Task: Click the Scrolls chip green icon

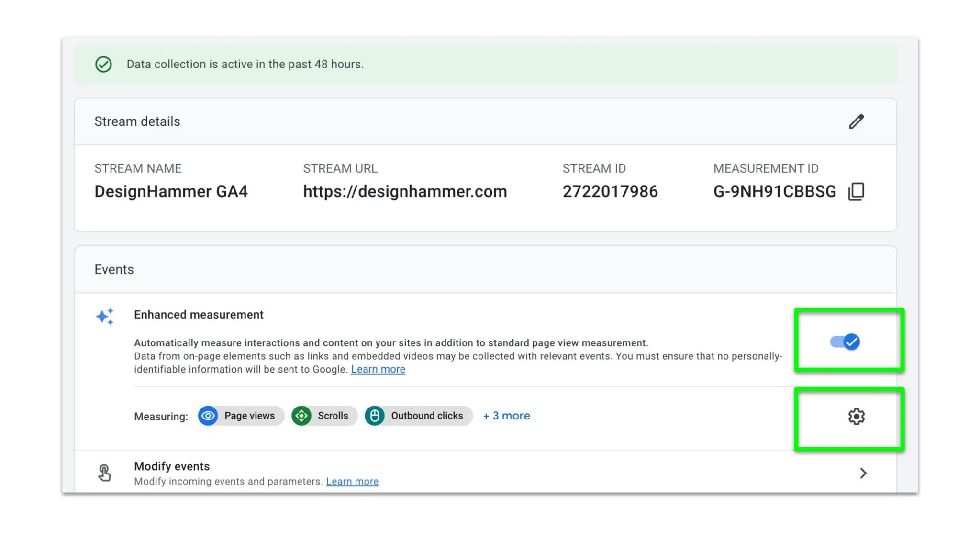Action: pos(301,416)
